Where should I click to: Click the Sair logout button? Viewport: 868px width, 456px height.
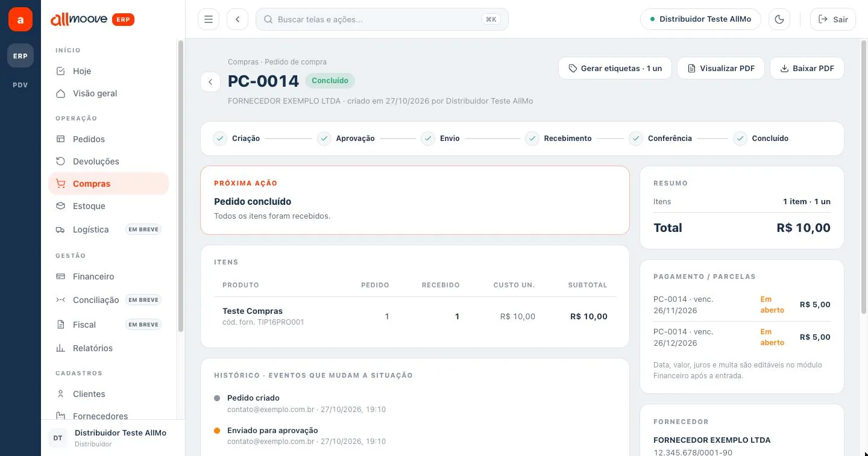[x=833, y=19]
